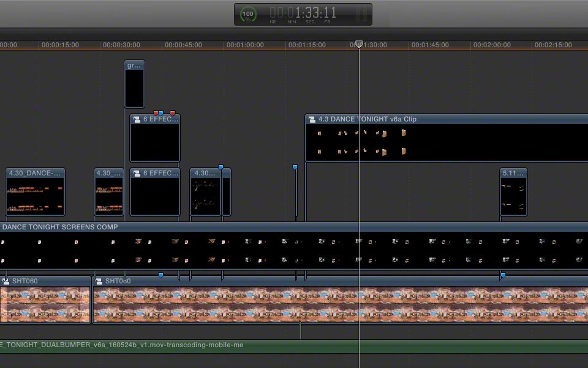Click the compound clip icon on the lower 6 EFFEC clip
588x368 pixels.
pyautogui.click(x=137, y=174)
